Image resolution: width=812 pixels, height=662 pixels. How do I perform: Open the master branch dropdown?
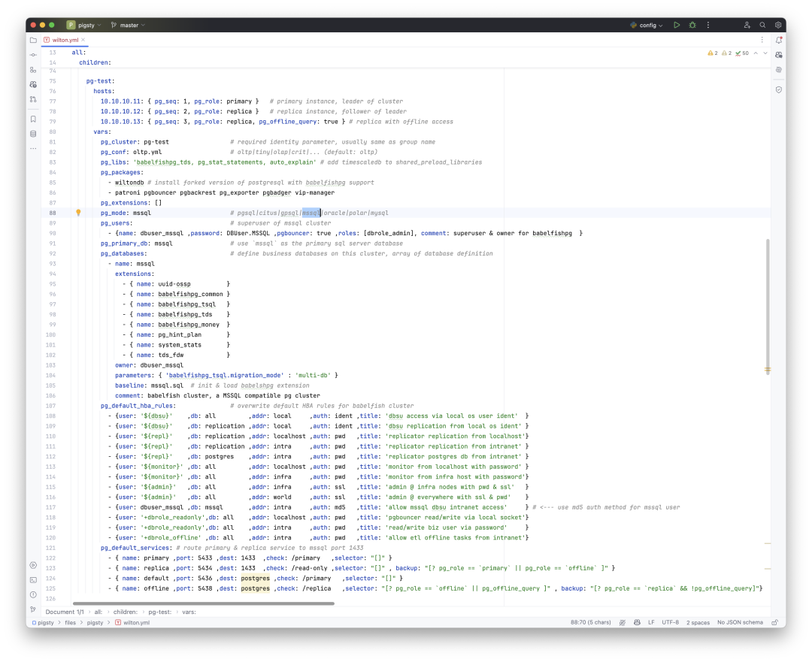tap(128, 25)
